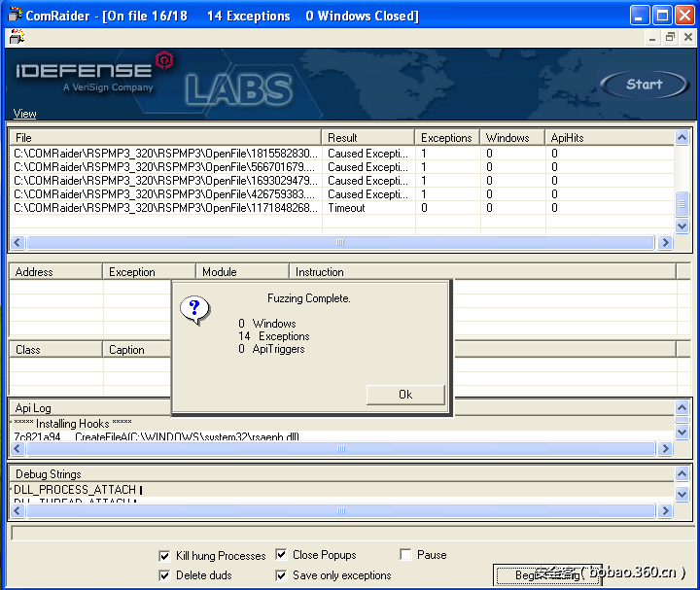Click the ComRaider icon in the menu bar
This screenshot has height=590, width=700.
pos(16,38)
